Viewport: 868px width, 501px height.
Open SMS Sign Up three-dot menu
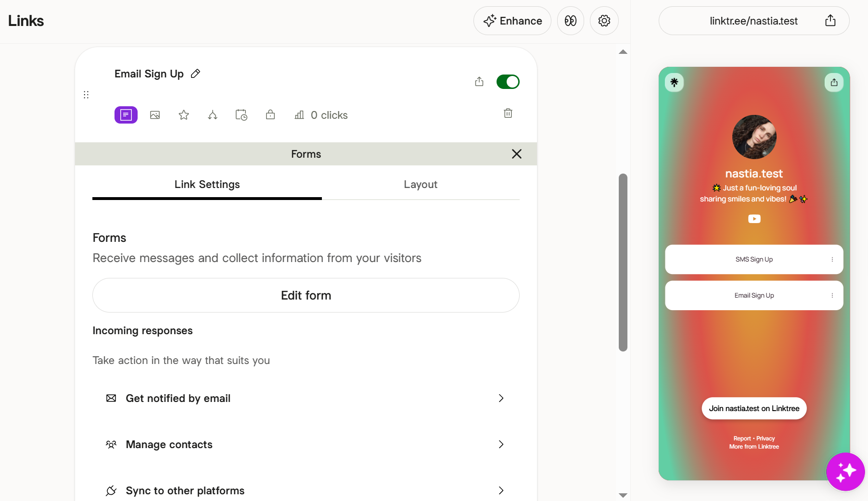[832, 260]
